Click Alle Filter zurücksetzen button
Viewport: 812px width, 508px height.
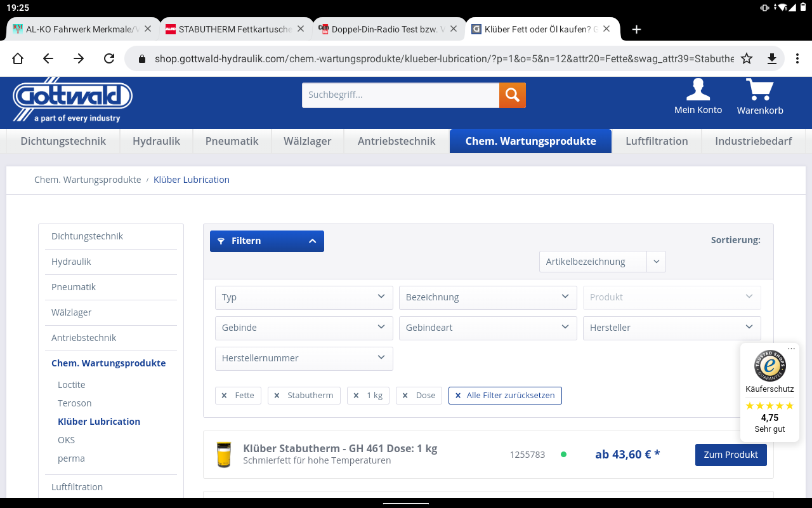click(505, 395)
